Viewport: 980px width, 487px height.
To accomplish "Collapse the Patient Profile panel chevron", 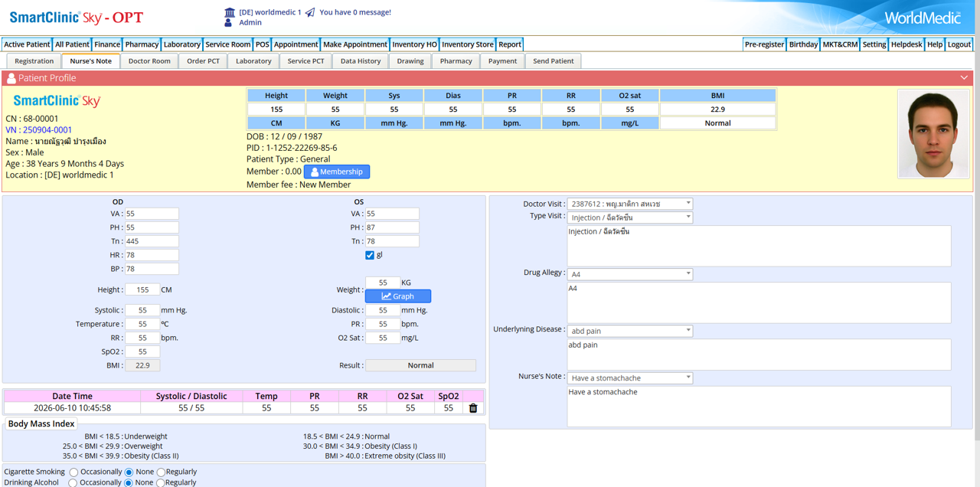I will pyautogui.click(x=964, y=78).
